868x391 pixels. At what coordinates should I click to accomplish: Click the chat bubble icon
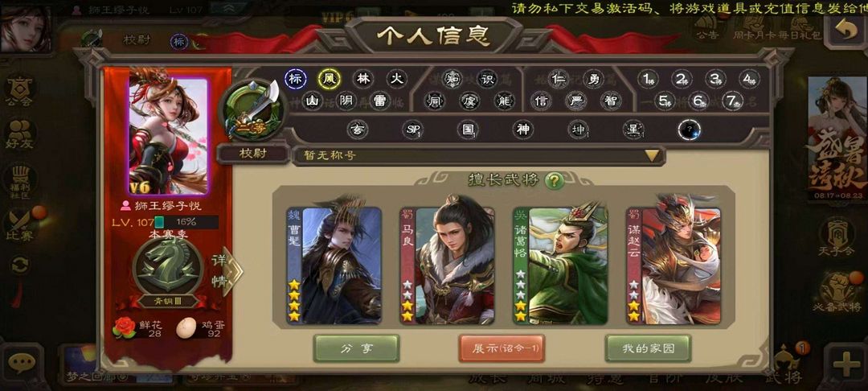pyautogui.click(x=22, y=364)
